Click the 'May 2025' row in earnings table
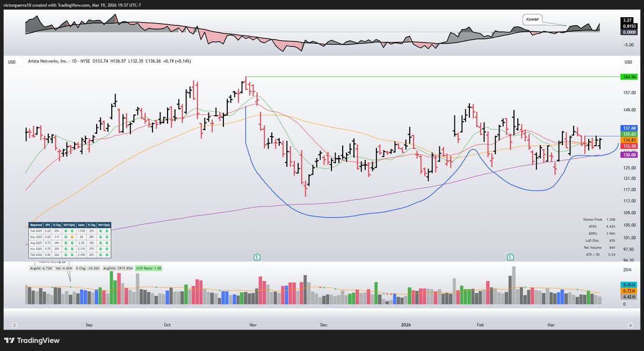644x351 pixels. tap(69, 237)
